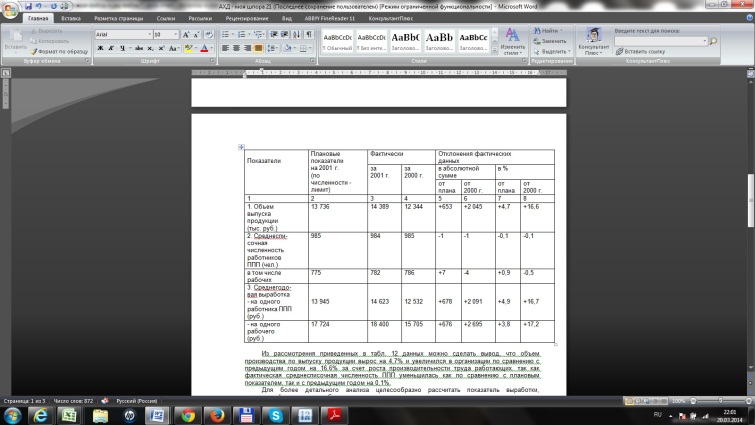Open the spell check status icon
755x425 pixels.
pyautogui.click(x=104, y=400)
